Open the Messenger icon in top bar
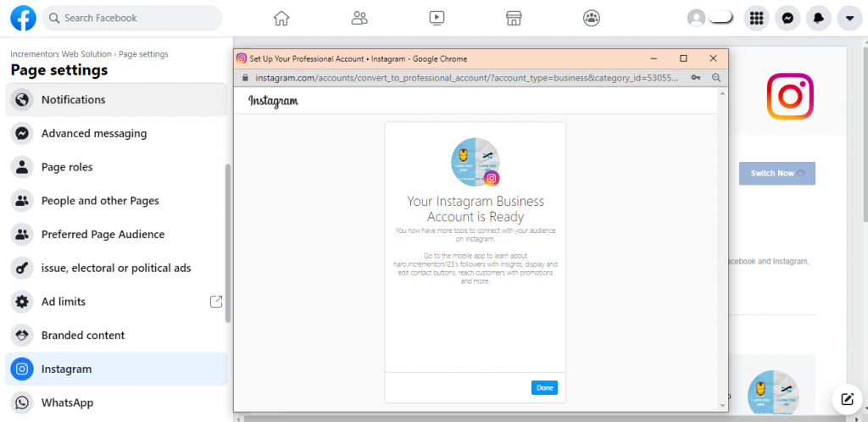The height and width of the screenshot is (422, 868). [787, 19]
